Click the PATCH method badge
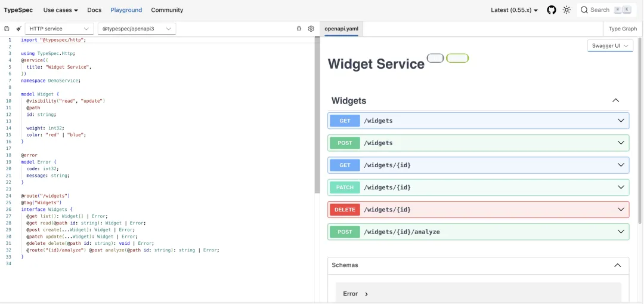The image size is (644, 304). tap(345, 187)
